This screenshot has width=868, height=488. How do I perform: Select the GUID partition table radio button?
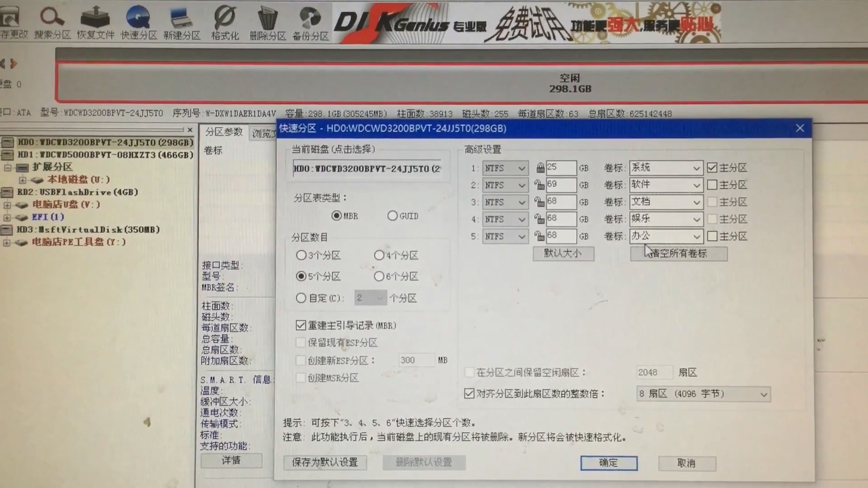393,215
